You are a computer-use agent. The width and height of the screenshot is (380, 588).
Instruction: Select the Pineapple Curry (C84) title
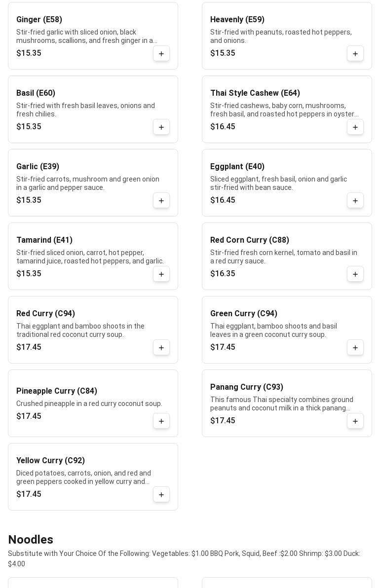tap(57, 391)
